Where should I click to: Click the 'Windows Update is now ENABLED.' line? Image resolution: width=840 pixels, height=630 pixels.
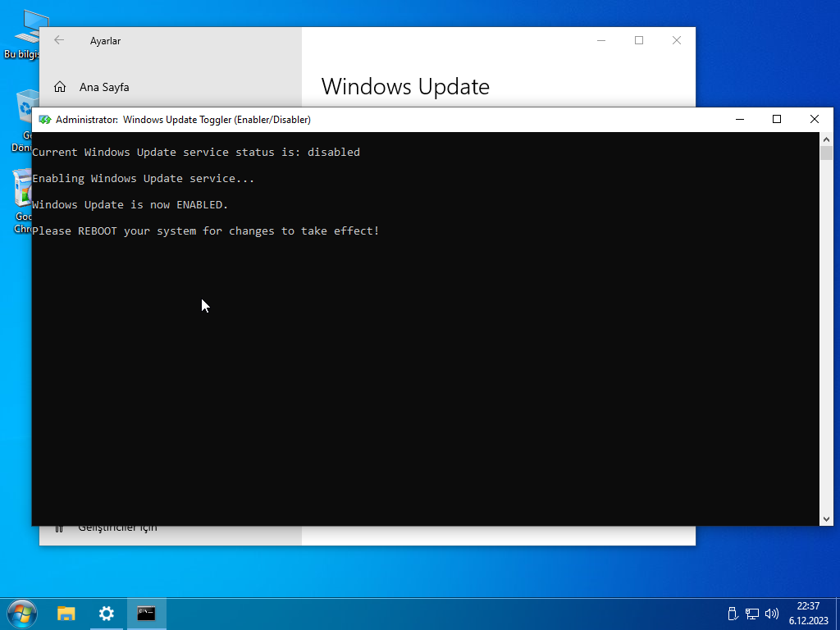(x=130, y=204)
